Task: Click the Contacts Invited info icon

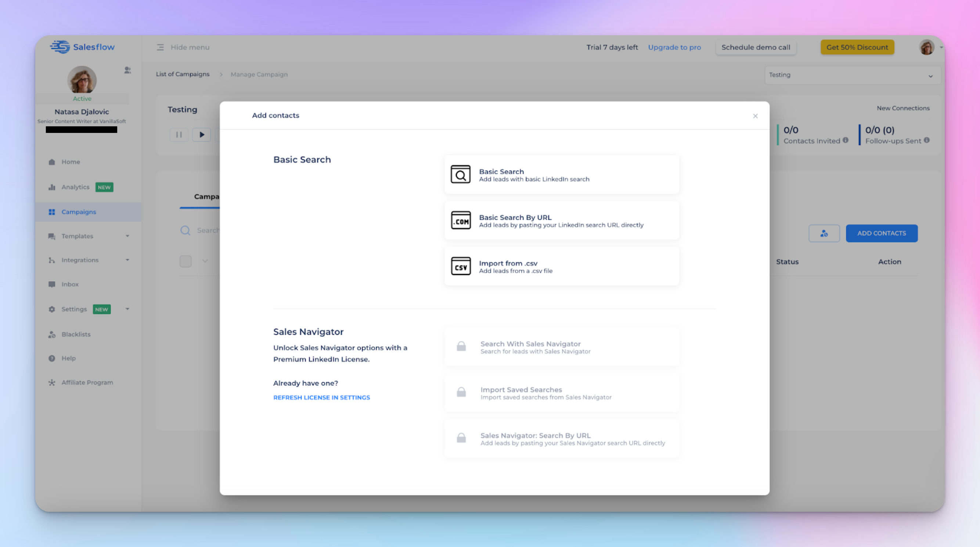Action: (845, 140)
